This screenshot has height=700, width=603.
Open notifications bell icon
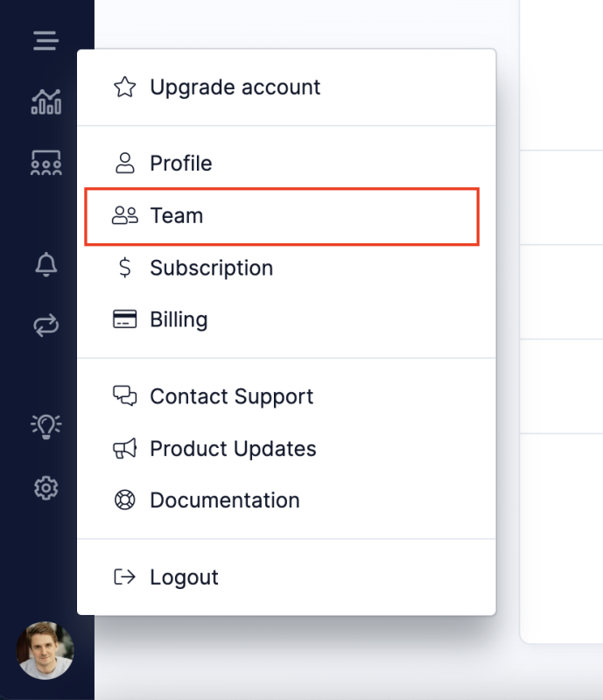(46, 264)
